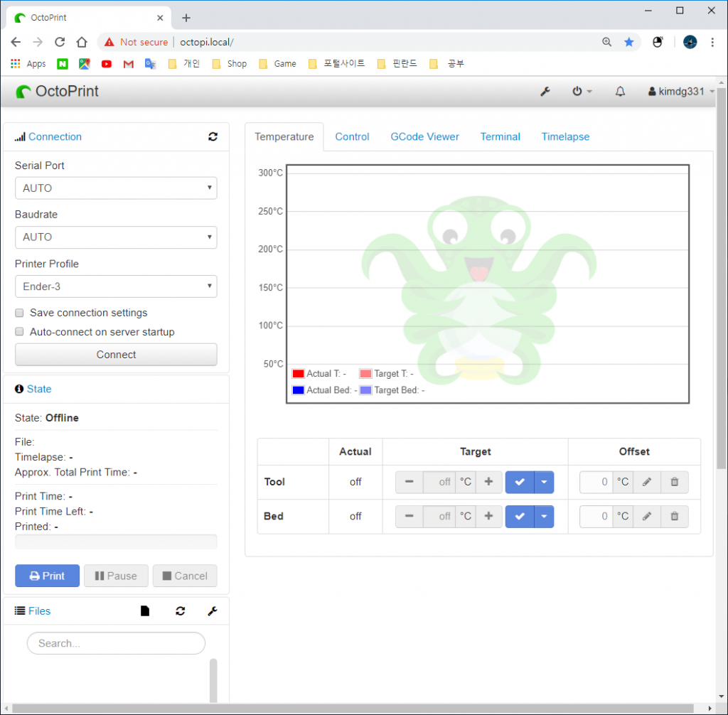The image size is (728, 715).
Task: Click the Connect button
Action: click(116, 355)
